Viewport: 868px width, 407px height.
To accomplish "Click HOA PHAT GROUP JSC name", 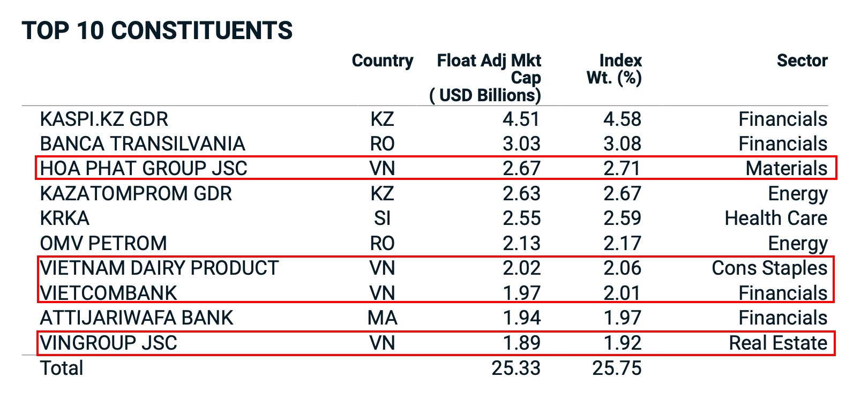I will [144, 168].
